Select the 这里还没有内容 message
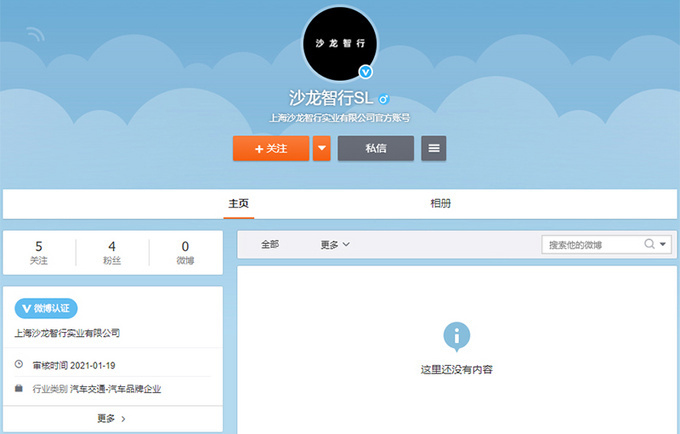The height and width of the screenshot is (434, 680). 457,369
